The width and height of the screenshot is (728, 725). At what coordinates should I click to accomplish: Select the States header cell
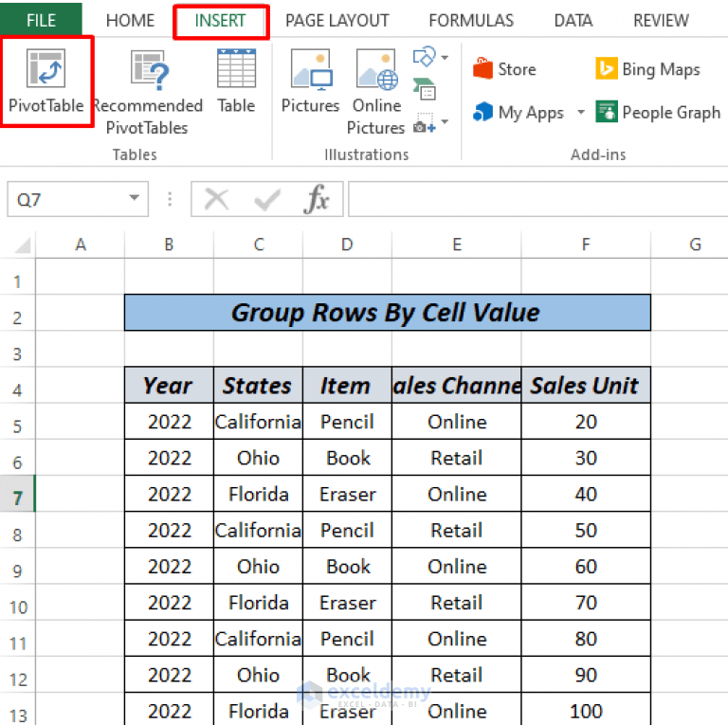pyautogui.click(x=258, y=385)
